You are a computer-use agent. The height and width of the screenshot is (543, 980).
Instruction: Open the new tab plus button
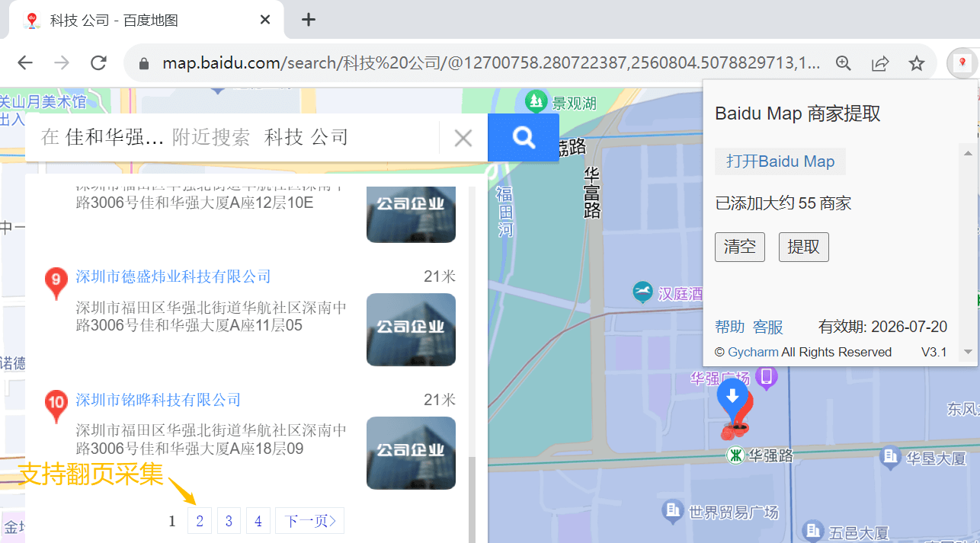coord(308,20)
